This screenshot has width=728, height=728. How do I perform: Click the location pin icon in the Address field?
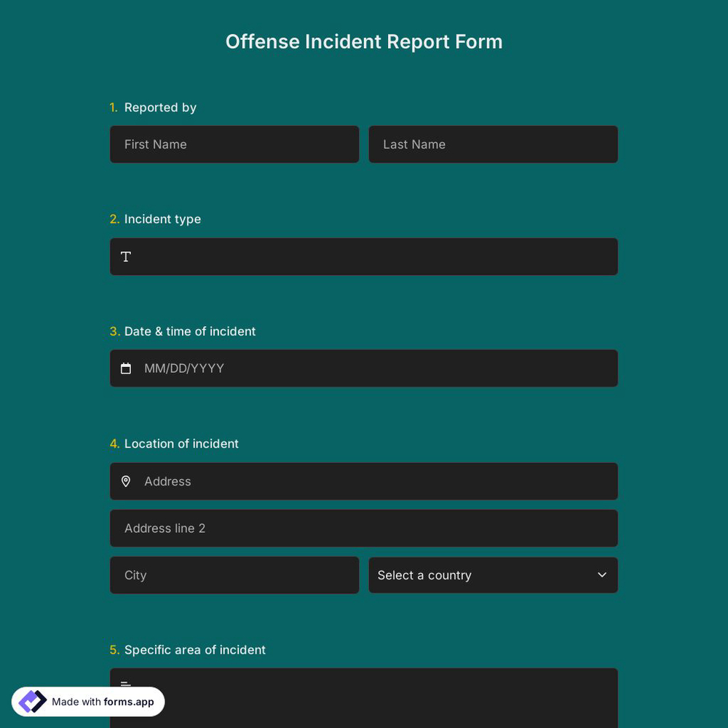tap(126, 481)
